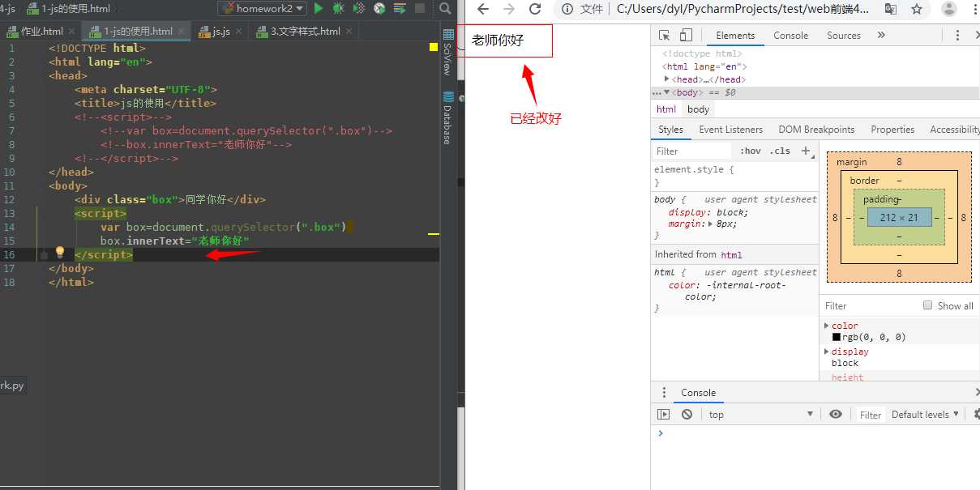Close tab 作业.html in PyCharm
980x490 pixels.
point(73,32)
